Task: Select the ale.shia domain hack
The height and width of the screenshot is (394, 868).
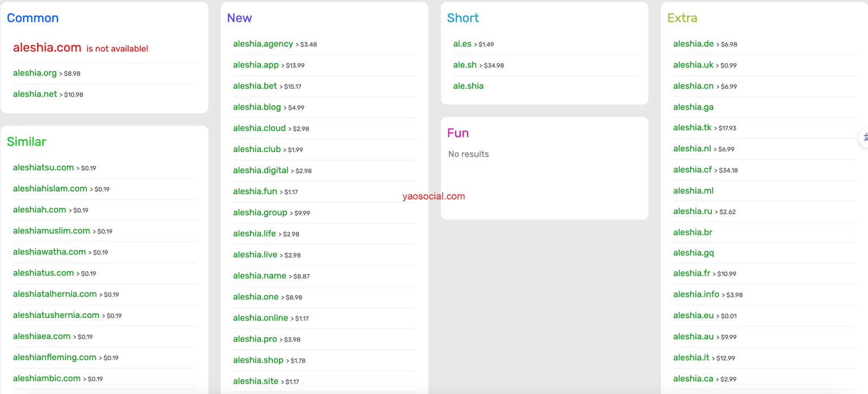Action: pos(468,86)
